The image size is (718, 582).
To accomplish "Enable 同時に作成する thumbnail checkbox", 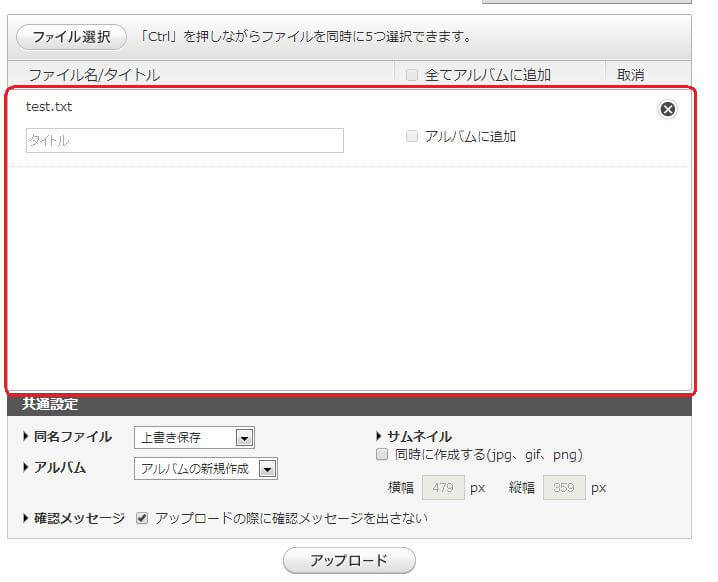I will pos(381,455).
